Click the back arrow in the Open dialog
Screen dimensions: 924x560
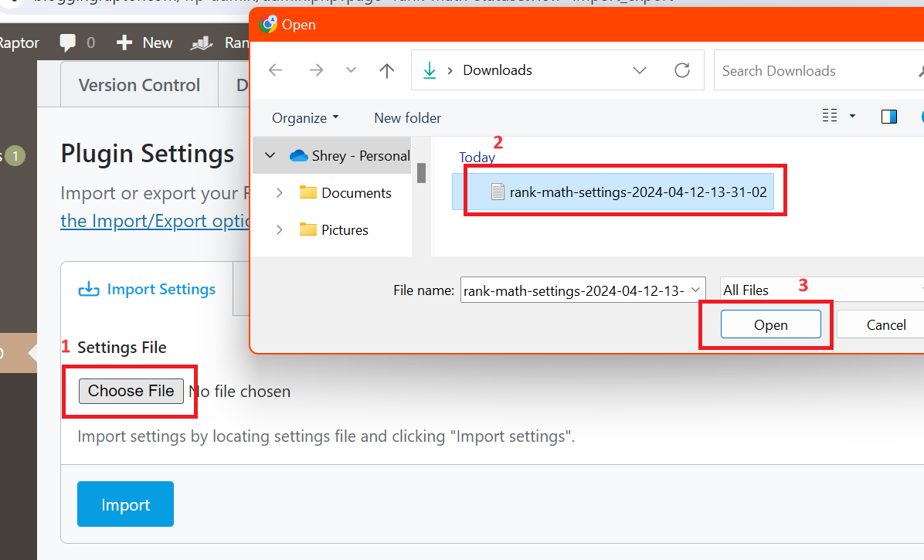[275, 70]
